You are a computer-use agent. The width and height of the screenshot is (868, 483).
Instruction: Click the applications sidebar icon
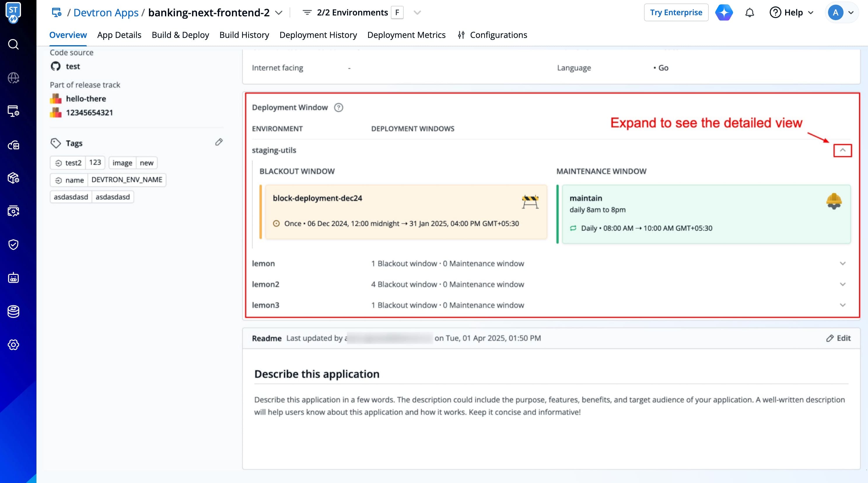pyautogui.click(x=13, y=111)
